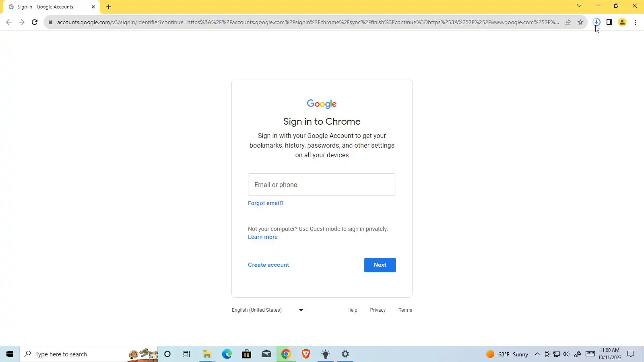Go forward to the next page

[22, 22]
